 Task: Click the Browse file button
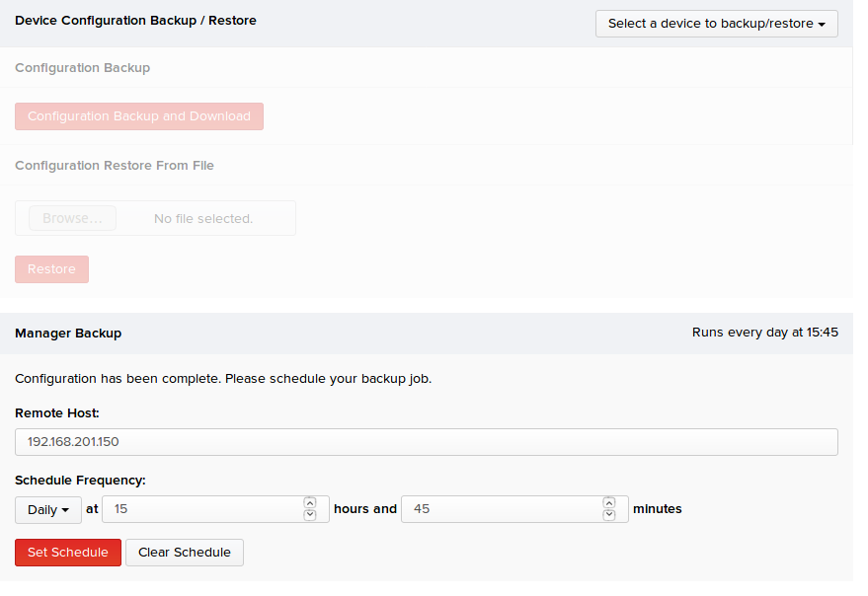72,218
